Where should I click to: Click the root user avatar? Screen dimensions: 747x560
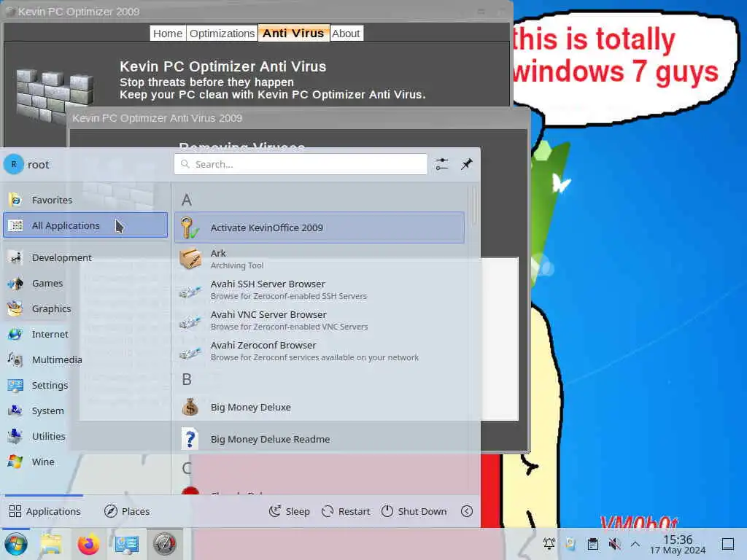pyautogui.click(x=14, y=164)
